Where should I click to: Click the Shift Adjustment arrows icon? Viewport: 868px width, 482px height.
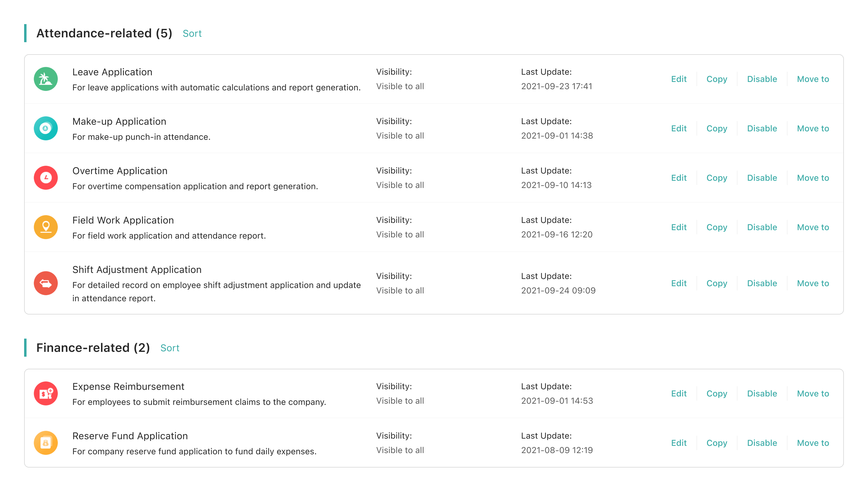point(46,283)
